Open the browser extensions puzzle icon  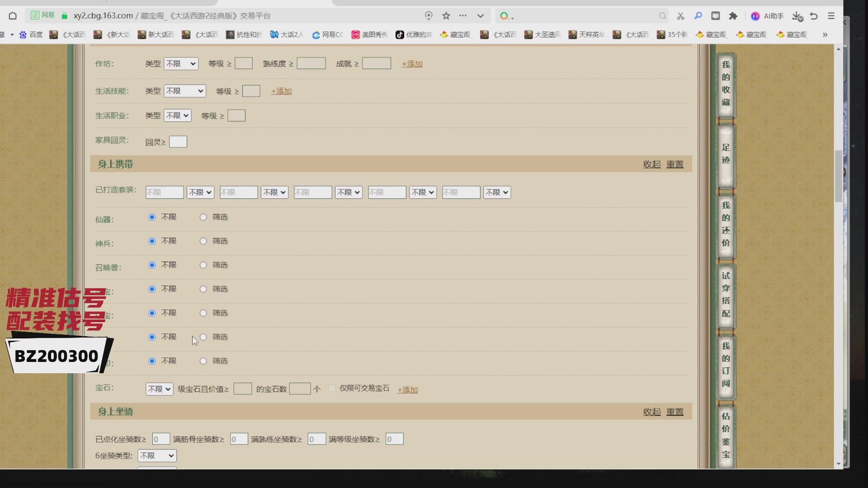[x=733, y=15]
